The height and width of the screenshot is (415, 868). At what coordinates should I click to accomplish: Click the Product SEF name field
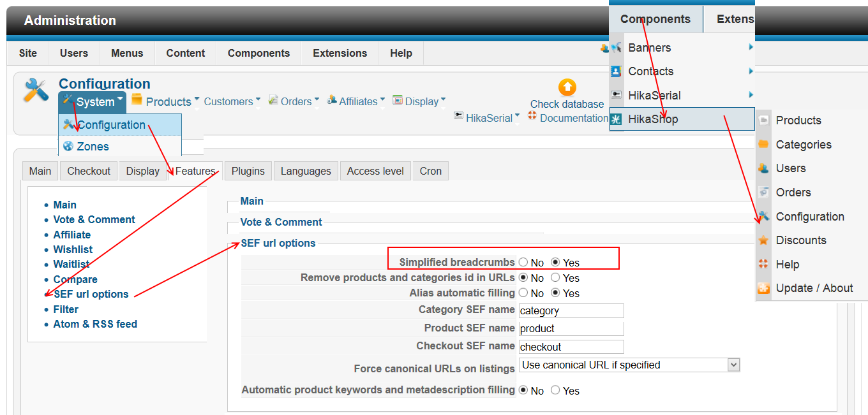pos(571,328)
